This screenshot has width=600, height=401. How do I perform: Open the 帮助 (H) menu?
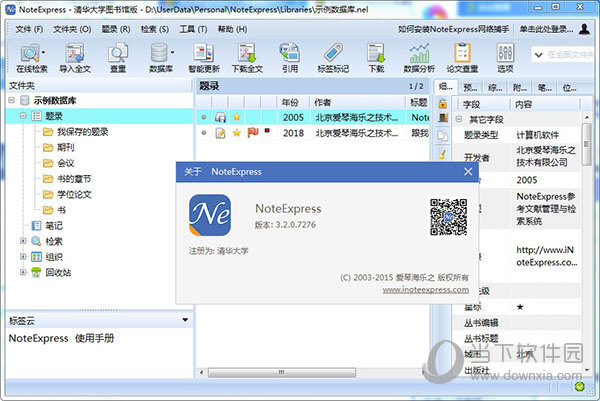pyautogui.click(x=232, y=29)
